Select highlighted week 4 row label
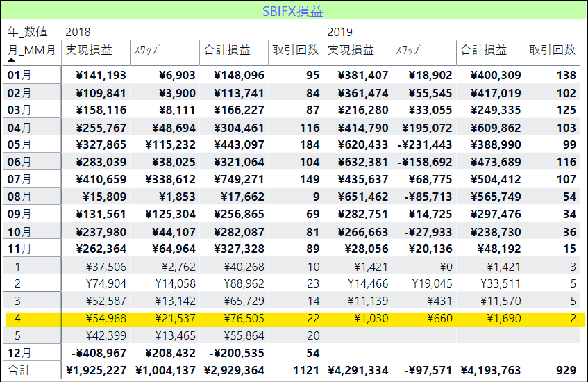 pos(17,319)
